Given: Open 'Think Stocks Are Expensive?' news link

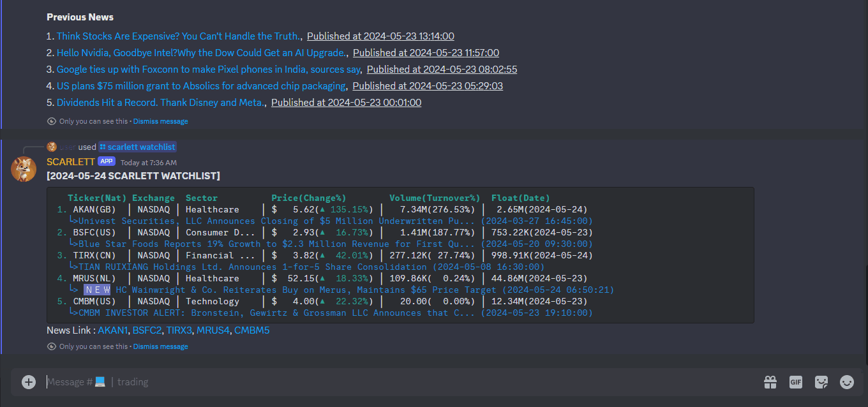Looking at the screenshot, I should pyautogui.click(x=178, y=36).
